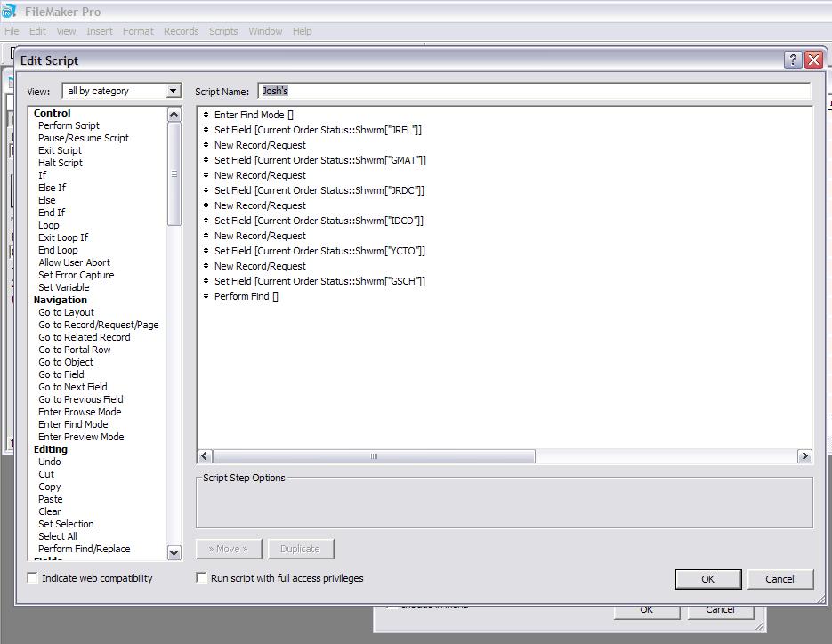Open the Records menu
This screenshot has width=832, height=644.
[x=181, y=31]
